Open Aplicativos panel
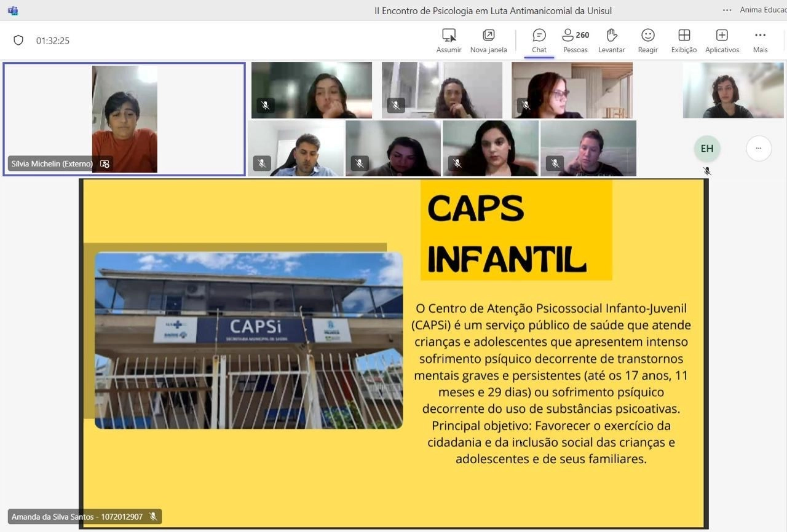 tap(722, 41)
